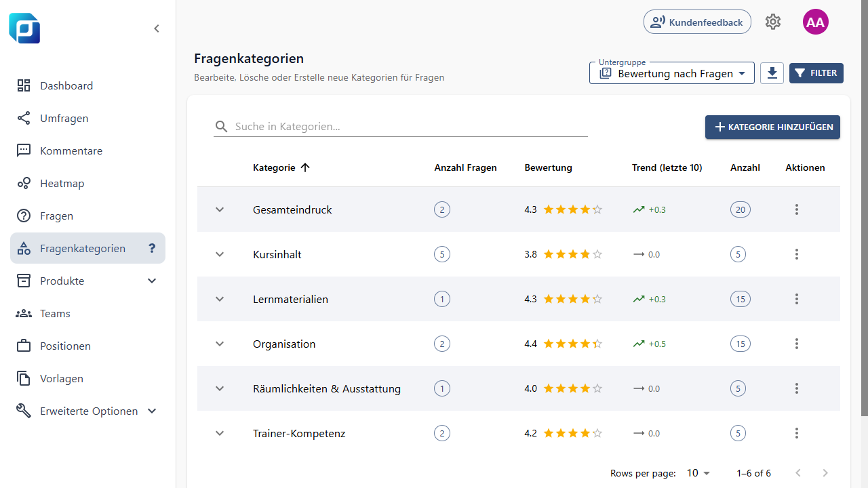The image size is (868, 488).
Task: Click the upward trend icon for Organisation
Action: coord(639,344)
